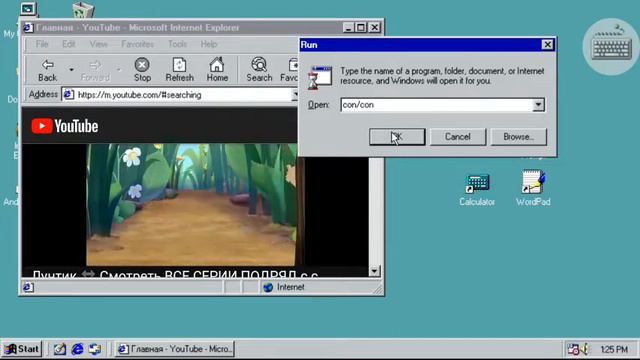The image size is (640, 360).
Task: Select the My Computer desktop icon
Action: [28, 9]
